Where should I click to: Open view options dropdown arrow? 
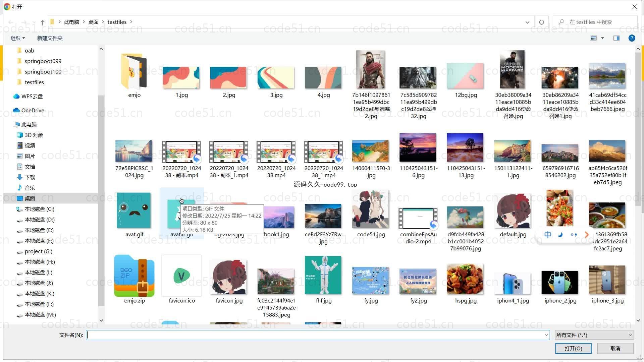602,38
